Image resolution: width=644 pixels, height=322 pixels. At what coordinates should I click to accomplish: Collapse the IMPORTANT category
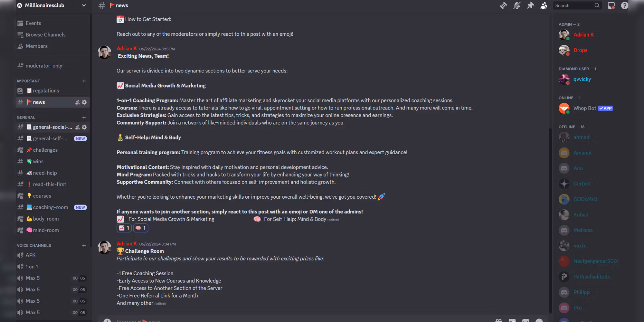28,81
